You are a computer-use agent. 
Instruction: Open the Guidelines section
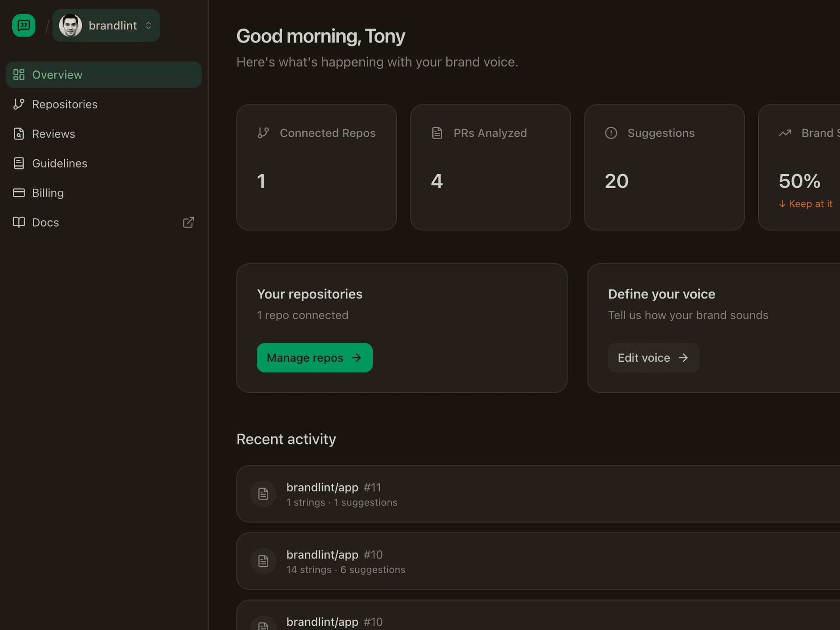pyautogui.click(x=59, y=163)
